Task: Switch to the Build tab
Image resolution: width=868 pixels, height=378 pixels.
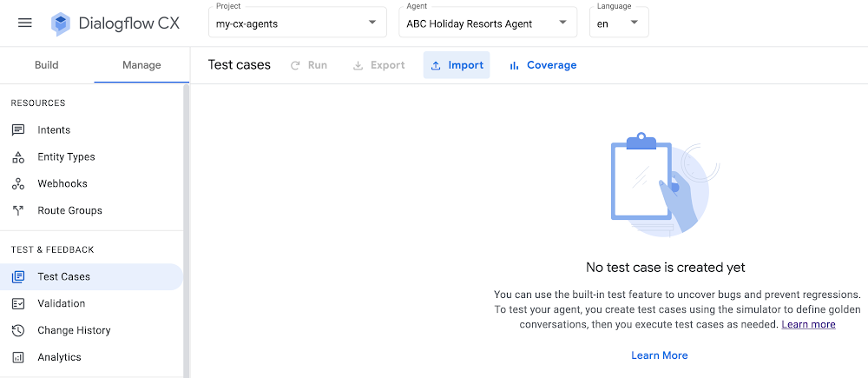Action: point(47,65)
